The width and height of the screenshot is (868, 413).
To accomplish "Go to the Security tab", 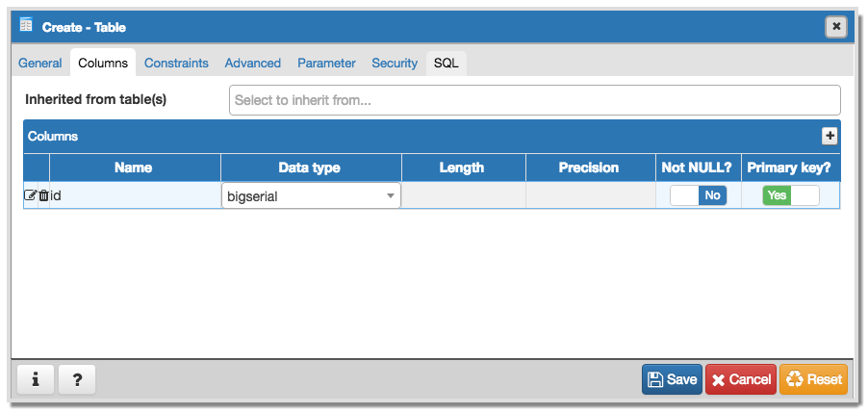I will pos(395,64).
